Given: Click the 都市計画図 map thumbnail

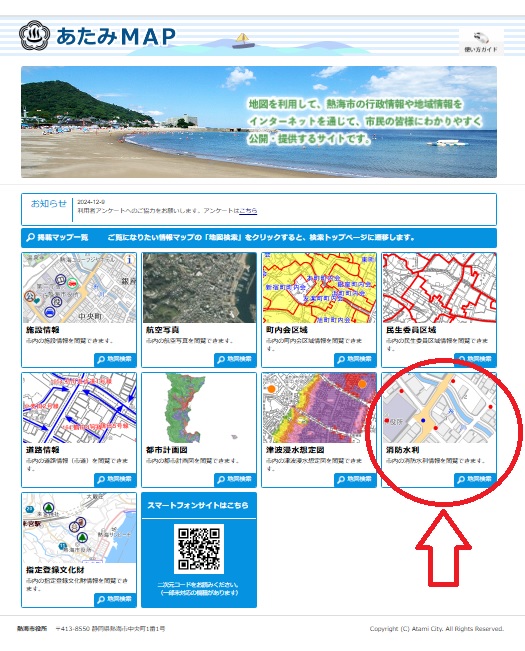Looking at the screenshot, I should point(199,408).
